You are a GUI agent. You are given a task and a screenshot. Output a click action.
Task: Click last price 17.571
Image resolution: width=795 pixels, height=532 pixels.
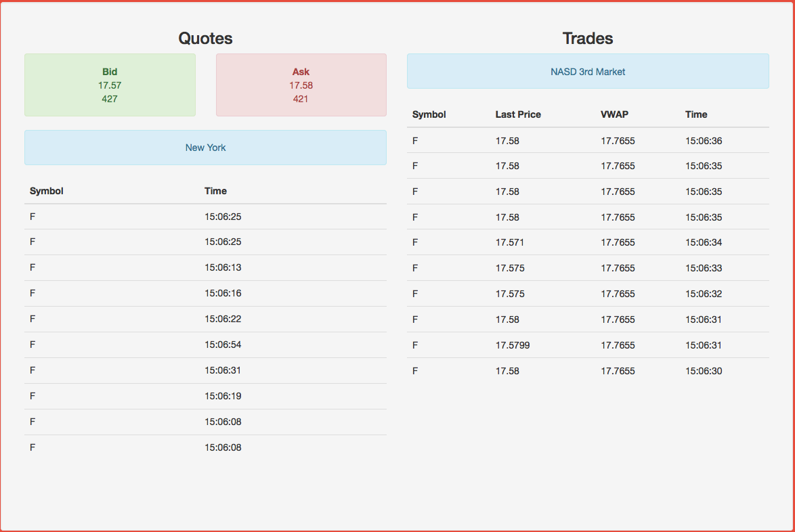[509, 243]
